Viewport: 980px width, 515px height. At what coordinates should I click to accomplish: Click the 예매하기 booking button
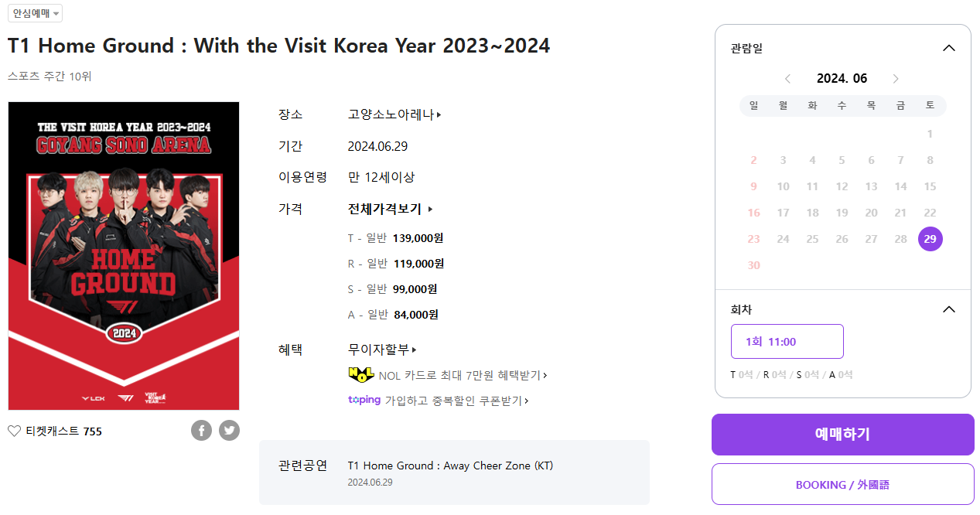click(x=842, y=435)
